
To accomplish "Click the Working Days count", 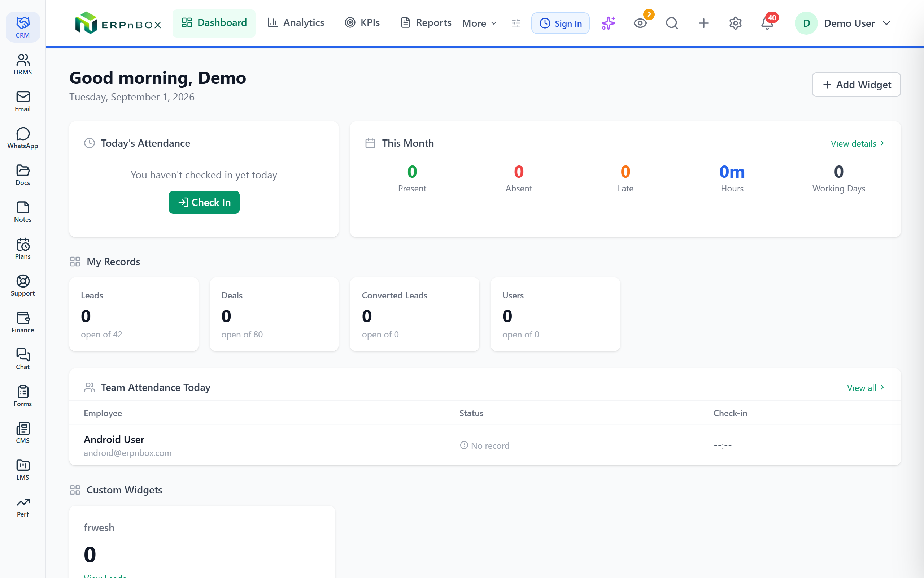I will coord(838,172).
